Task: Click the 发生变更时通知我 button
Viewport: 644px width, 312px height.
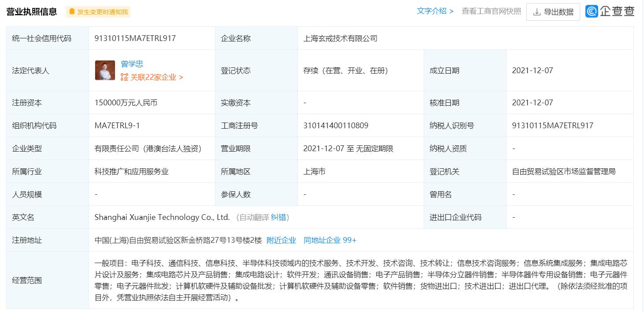Action: (98, 12)
